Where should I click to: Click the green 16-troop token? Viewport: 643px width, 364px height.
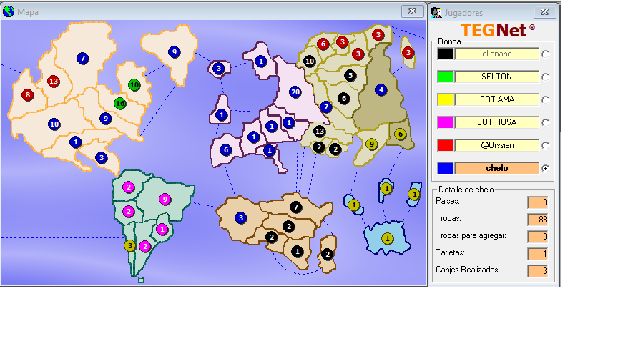click(120, 103)
